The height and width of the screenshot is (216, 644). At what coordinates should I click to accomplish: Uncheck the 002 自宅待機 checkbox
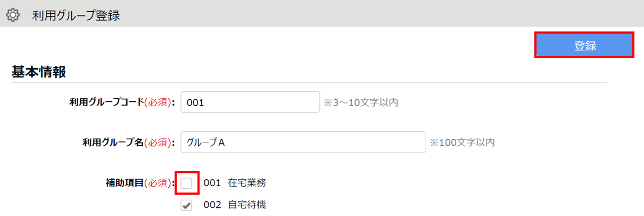[186, 205]
